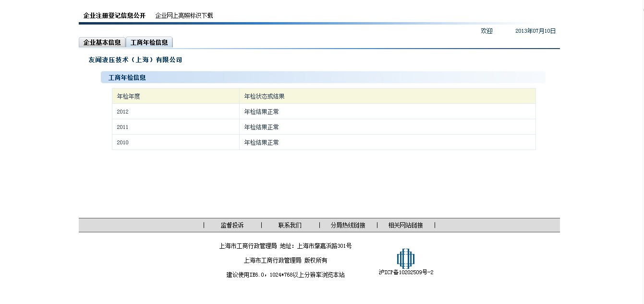Viewport: 644px width, 304px height.
Task: Open 企业网上亮照标识下载 menu item
Action: [184, 15]
